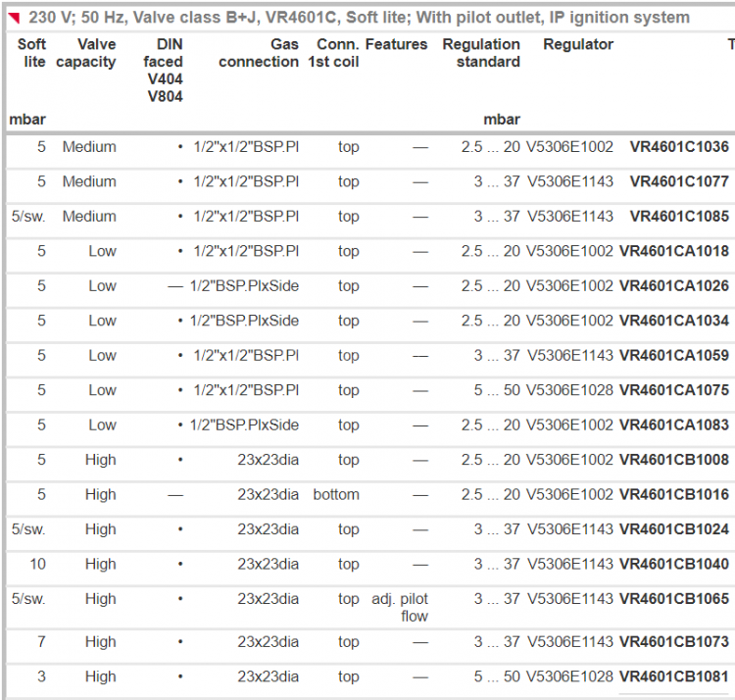
Task: Click the DIN faced V404 V804 header
Action: pyautogui.click(x=163, y=70)
